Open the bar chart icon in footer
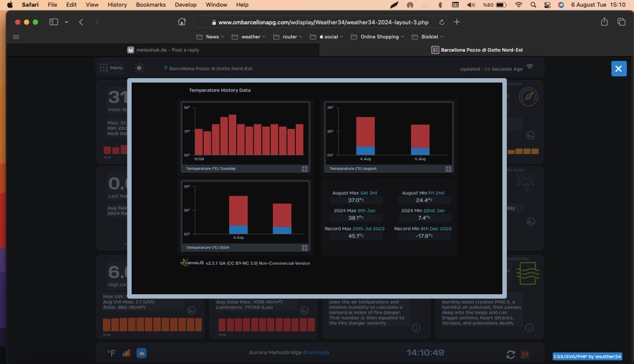 tap(126, 353)
